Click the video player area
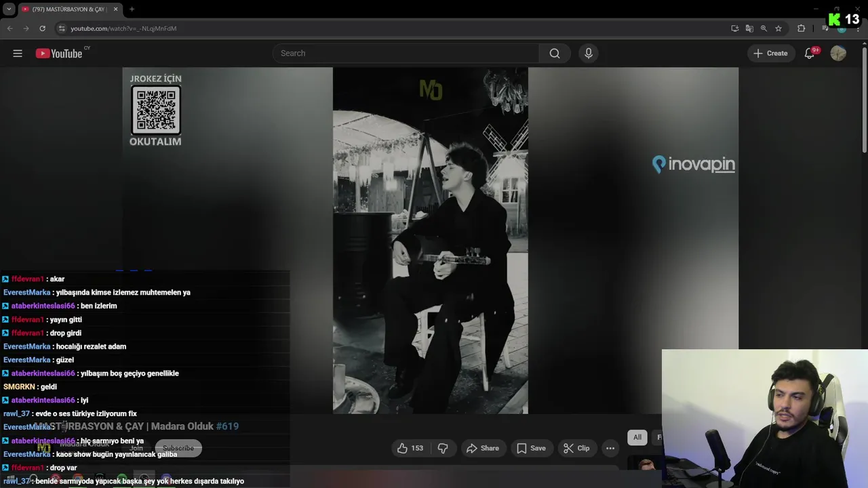The image size is (868, 488). pos(430,240)
